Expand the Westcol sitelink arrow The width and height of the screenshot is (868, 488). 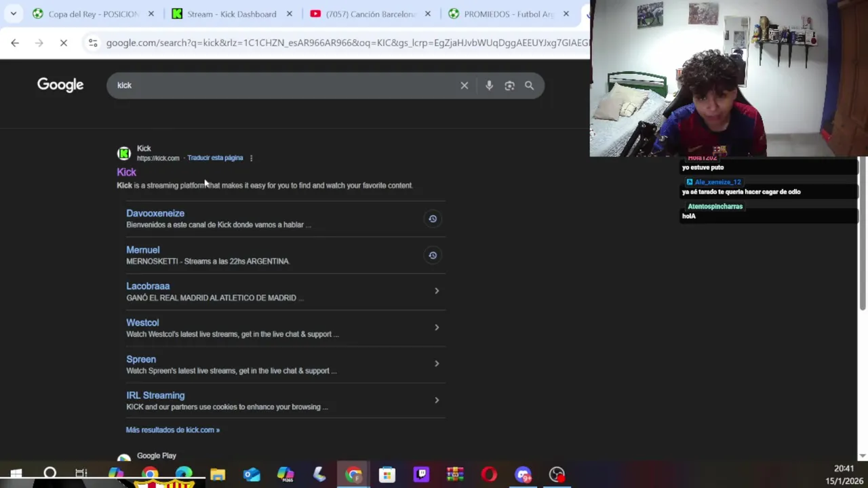437,327
